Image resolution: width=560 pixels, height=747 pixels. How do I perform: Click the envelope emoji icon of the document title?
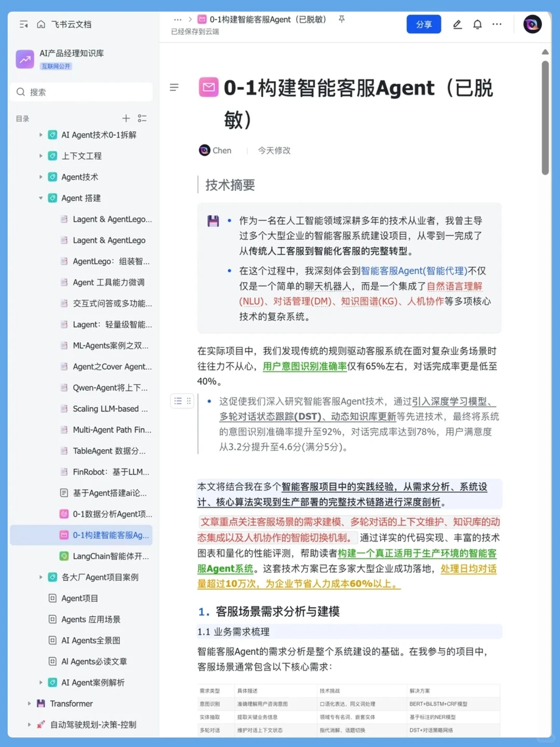[208, 88]
